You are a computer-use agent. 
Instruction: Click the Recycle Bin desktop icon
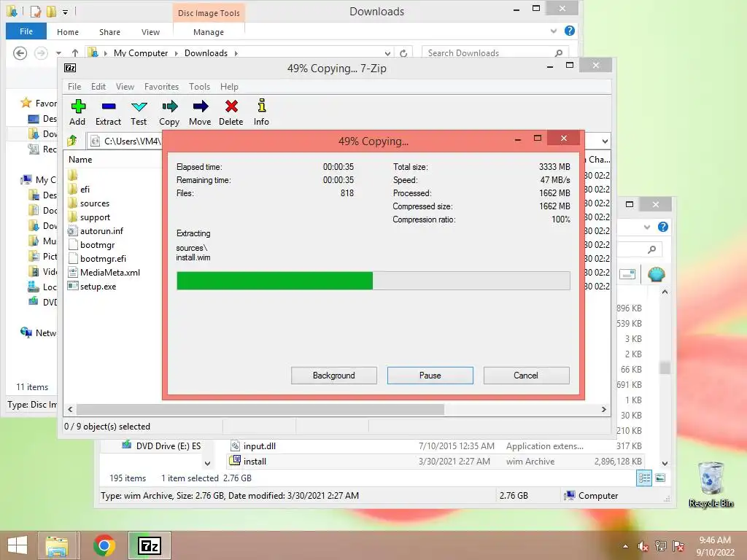tap(711, 485)
